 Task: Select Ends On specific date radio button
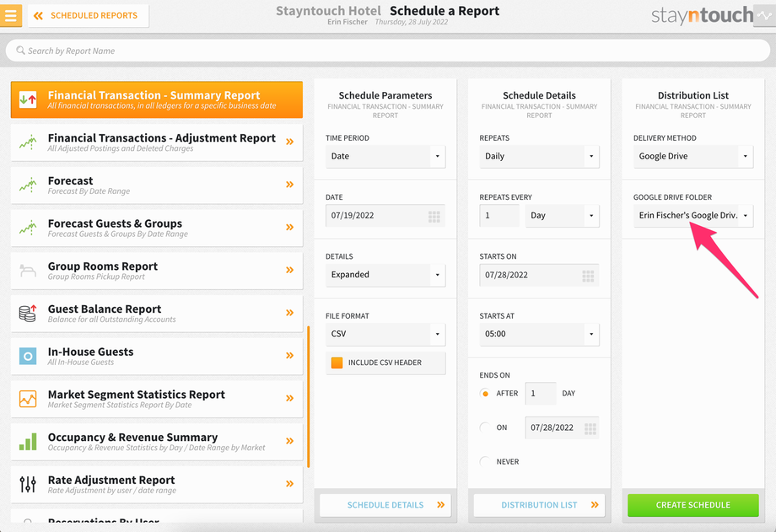(485, 427)
